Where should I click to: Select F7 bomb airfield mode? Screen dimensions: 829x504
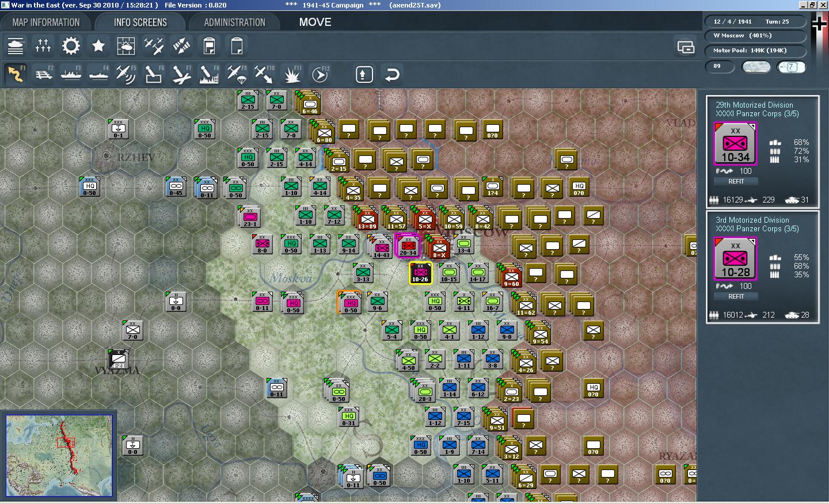[181, 75]
